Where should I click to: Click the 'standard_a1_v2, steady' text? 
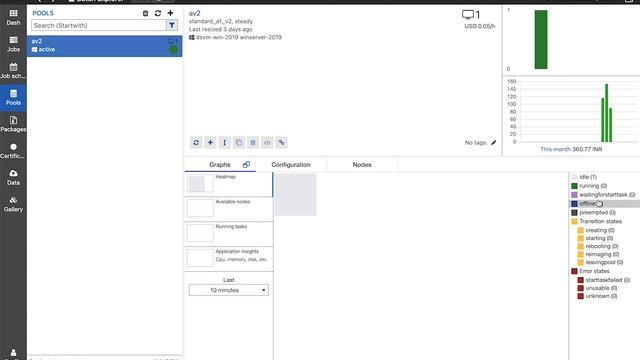(220, 21)
